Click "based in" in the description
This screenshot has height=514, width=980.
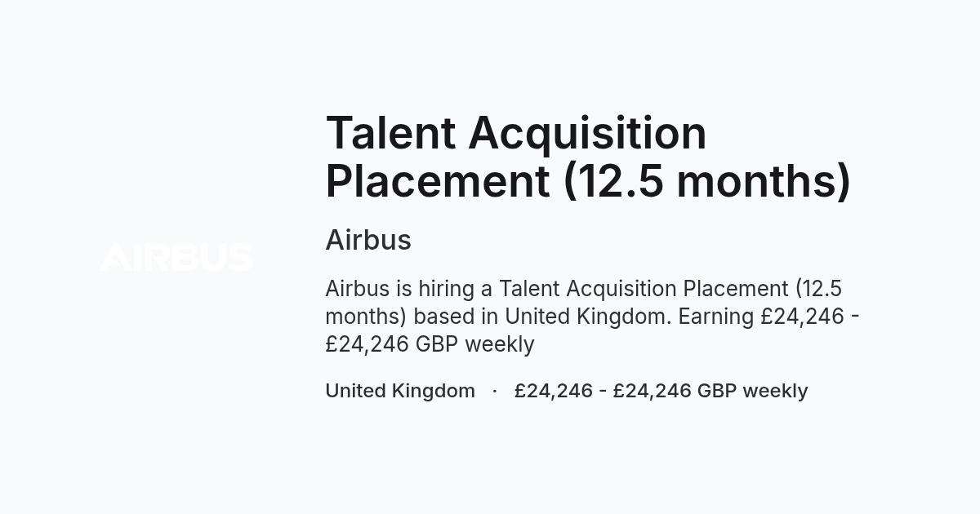(x=456, y=317)
